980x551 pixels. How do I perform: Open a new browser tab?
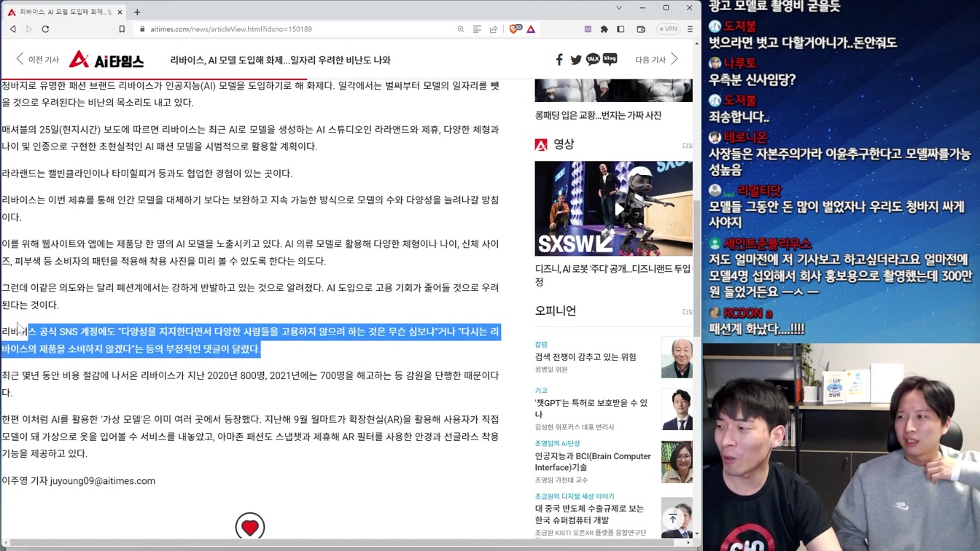coord(137,12)
